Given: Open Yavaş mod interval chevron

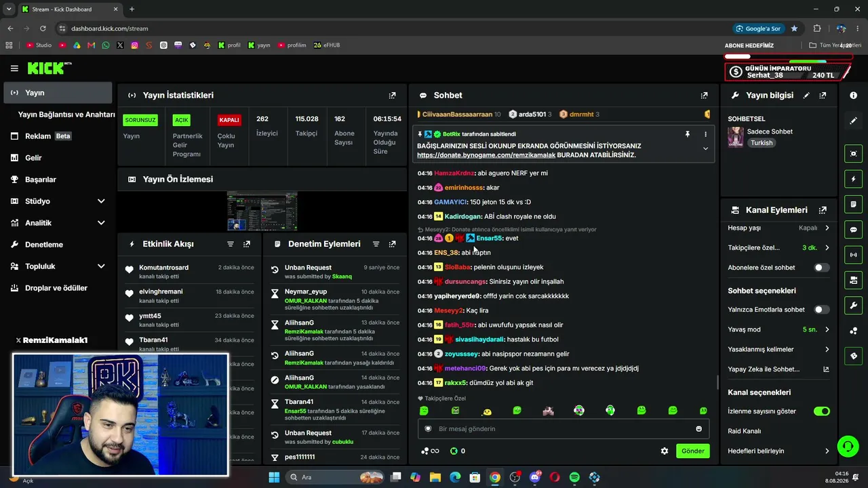Looking at the screenshot, I should 827,329.
